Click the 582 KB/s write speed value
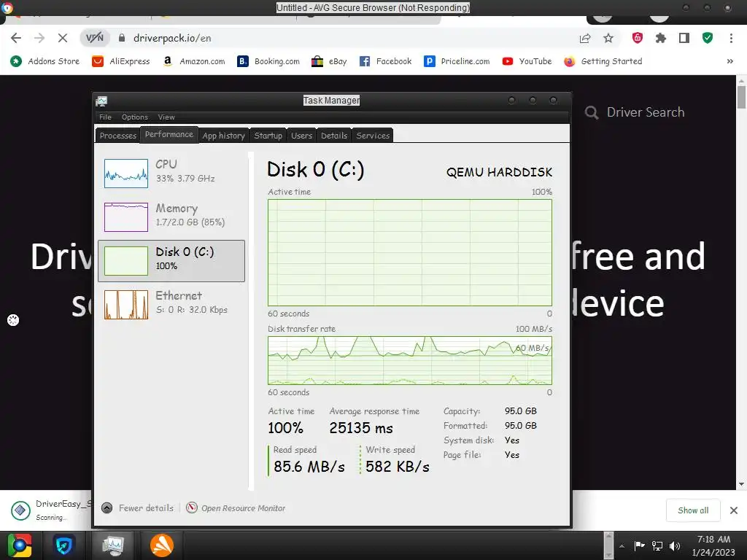This screenshot has width=747, height=560. 398,467
